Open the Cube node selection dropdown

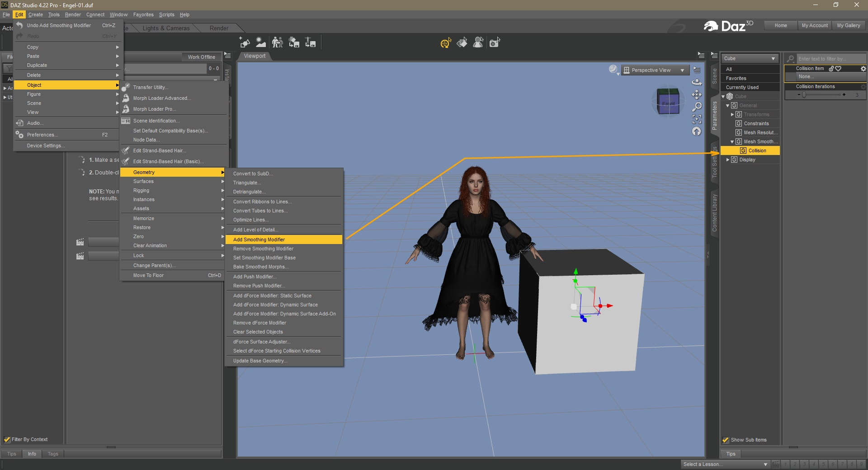click(x=749, y=58)
